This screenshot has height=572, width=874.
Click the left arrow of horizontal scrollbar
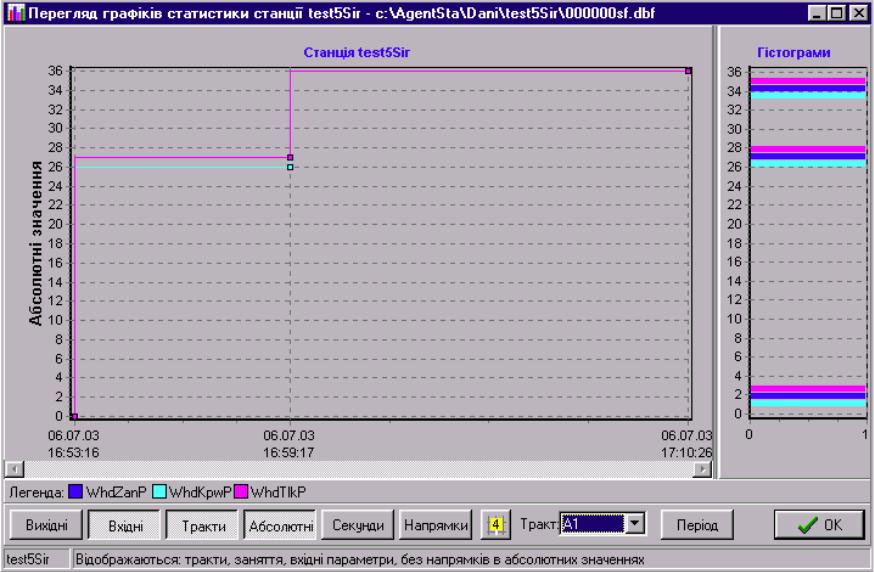(14, 469)
